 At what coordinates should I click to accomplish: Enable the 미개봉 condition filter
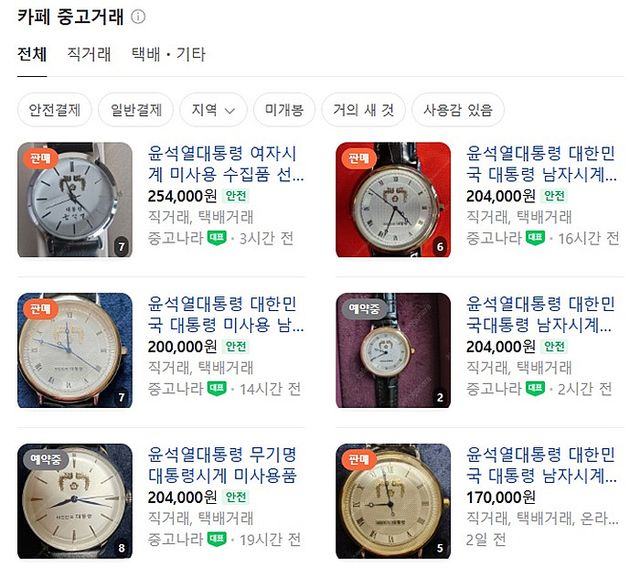284,110
